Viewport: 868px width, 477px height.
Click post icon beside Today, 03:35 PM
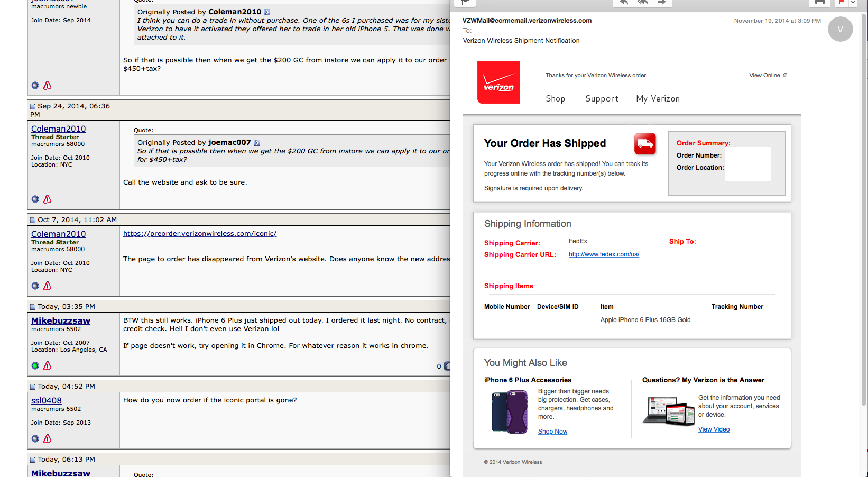pos(33,307)
